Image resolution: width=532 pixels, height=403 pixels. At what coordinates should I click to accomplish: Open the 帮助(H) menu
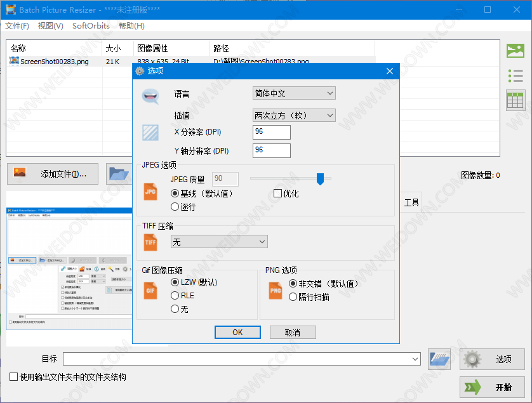131,26
